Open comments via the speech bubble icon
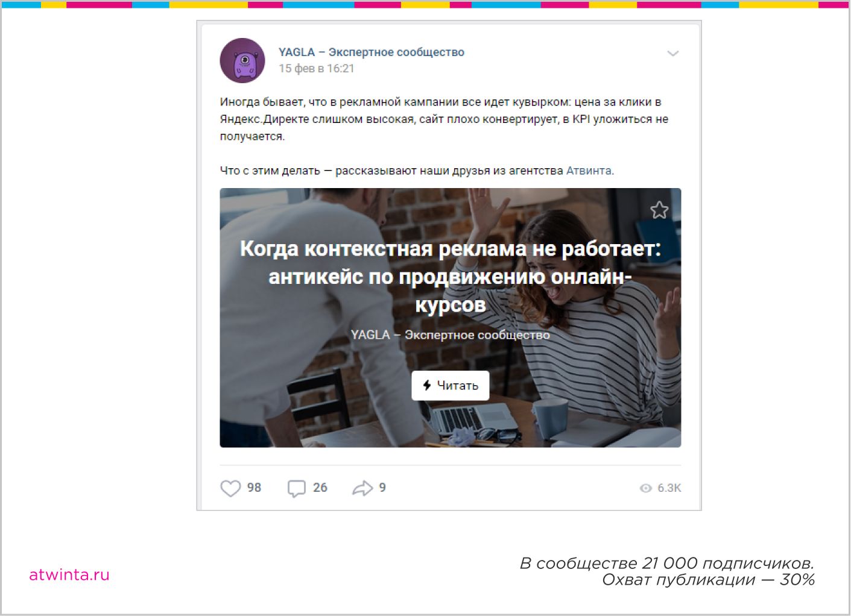 (296, 488)
